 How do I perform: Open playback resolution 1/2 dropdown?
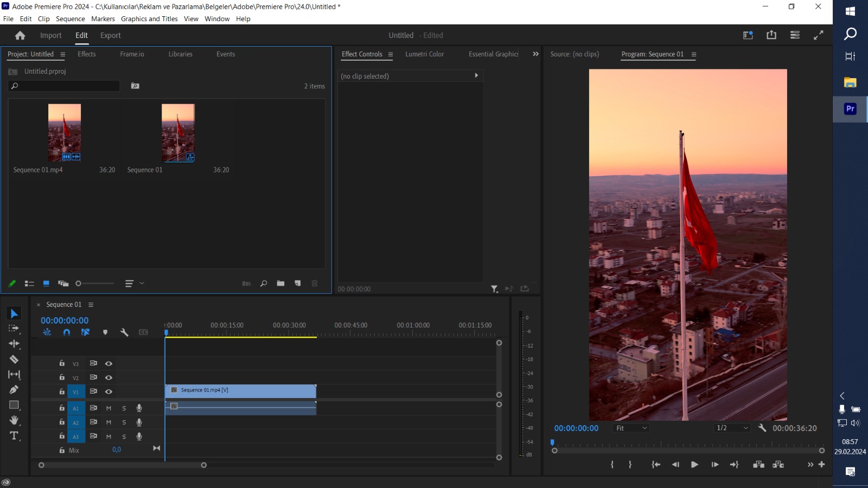click(x=732, y=428)
